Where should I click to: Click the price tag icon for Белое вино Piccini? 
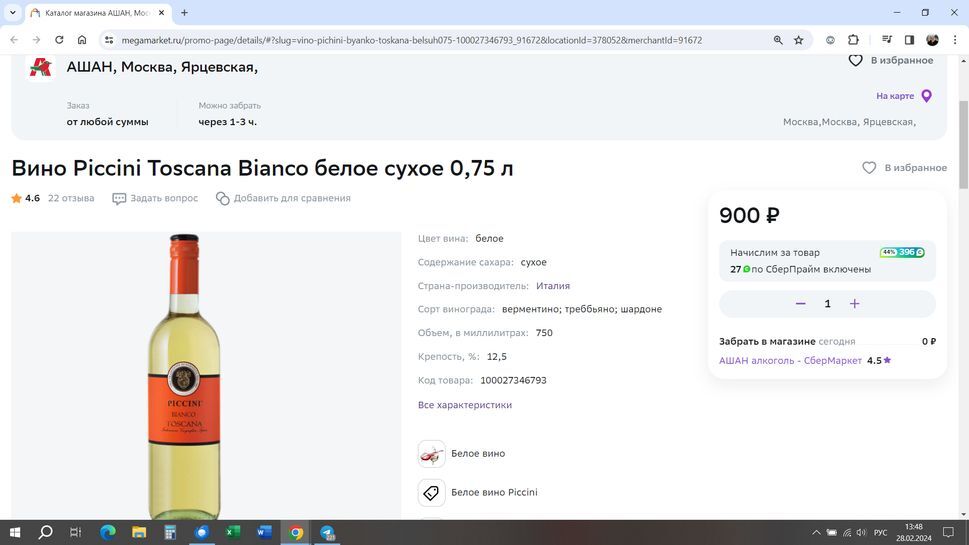tap(431, 492)
